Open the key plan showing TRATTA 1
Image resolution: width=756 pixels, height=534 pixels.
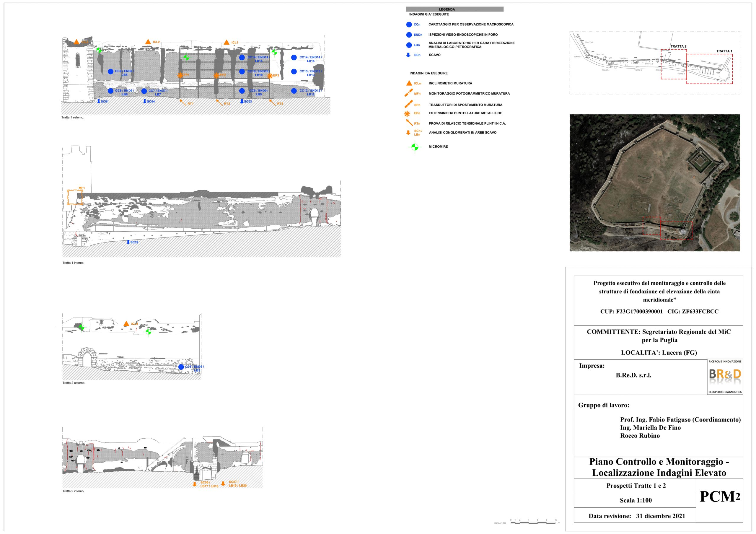[655, 63]
